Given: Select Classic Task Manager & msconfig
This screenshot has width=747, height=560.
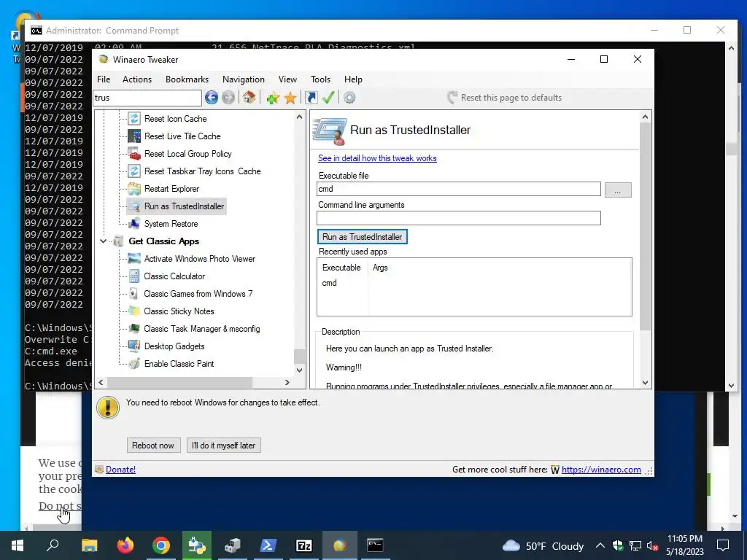Looking at the screenshot, I should 202,329.
